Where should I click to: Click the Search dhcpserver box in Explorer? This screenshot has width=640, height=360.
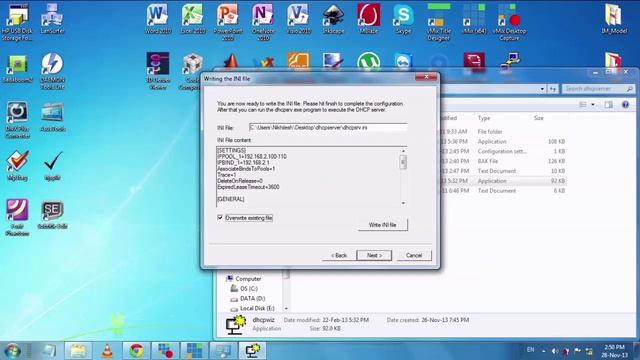pos(598,89)
